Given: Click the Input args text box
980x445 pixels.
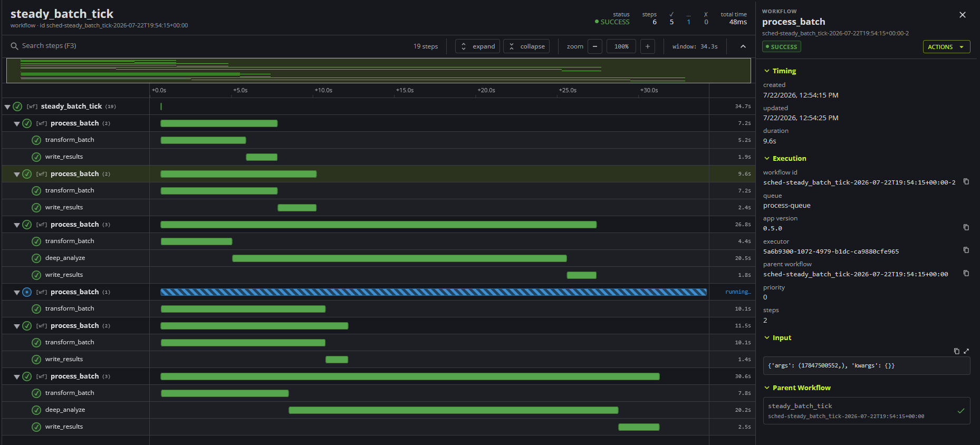Looking at the screenshot, I should coord(867,365).
